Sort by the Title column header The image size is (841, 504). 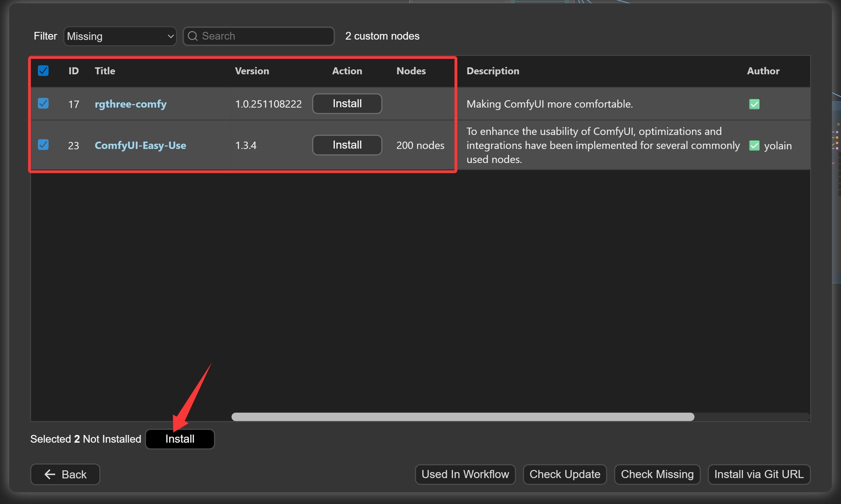coord(105,71)
